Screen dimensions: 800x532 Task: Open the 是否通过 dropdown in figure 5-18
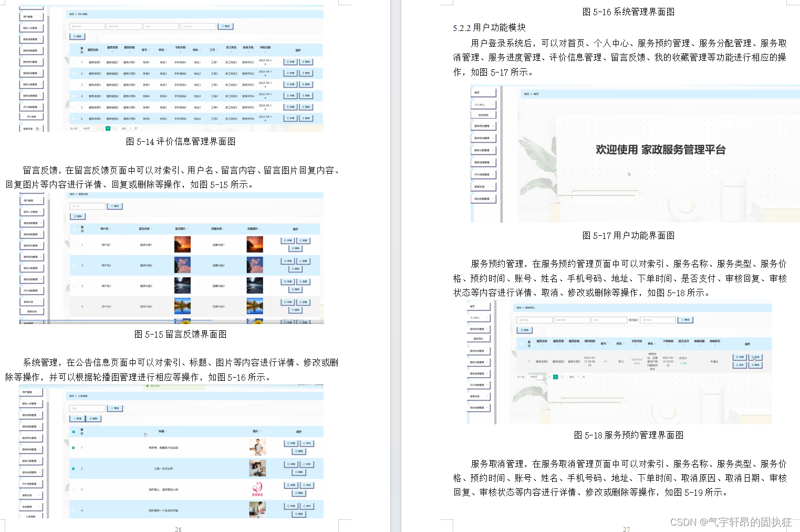pos(658,320)
